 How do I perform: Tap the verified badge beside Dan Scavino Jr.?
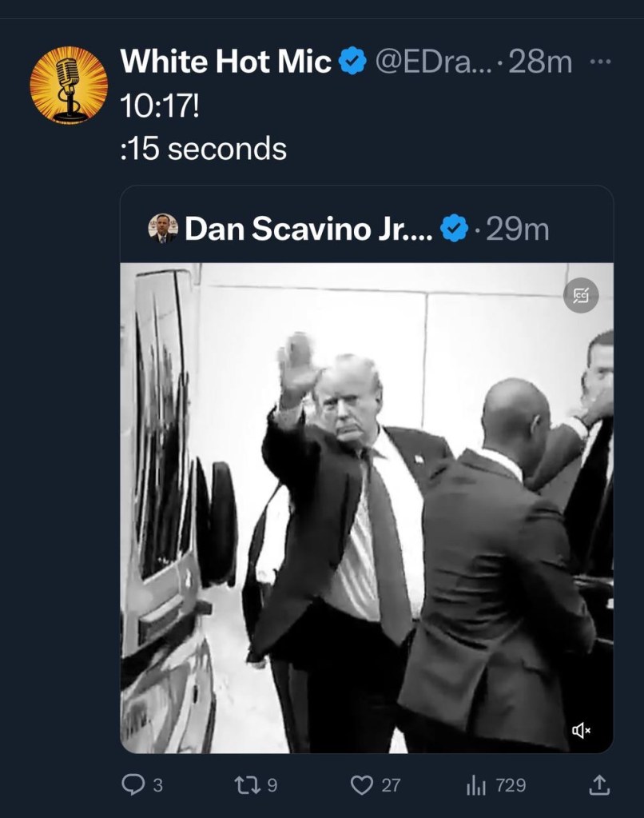[454, 229]
